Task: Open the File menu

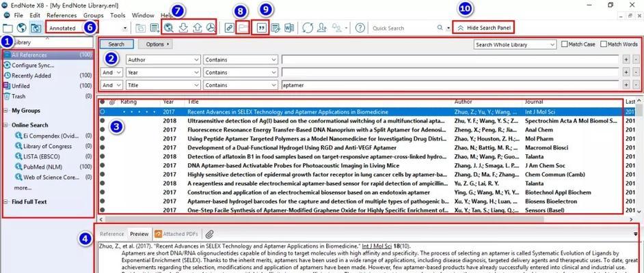Action: pyautogui.click(x=18, y=15)
